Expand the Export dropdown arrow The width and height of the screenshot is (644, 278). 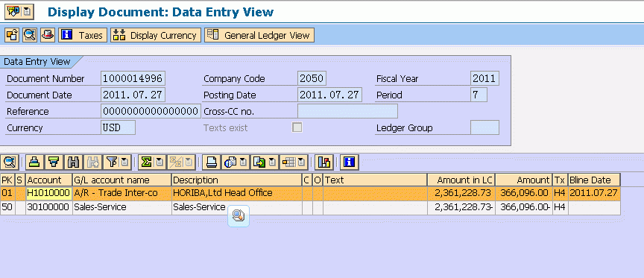coord(272,162)
